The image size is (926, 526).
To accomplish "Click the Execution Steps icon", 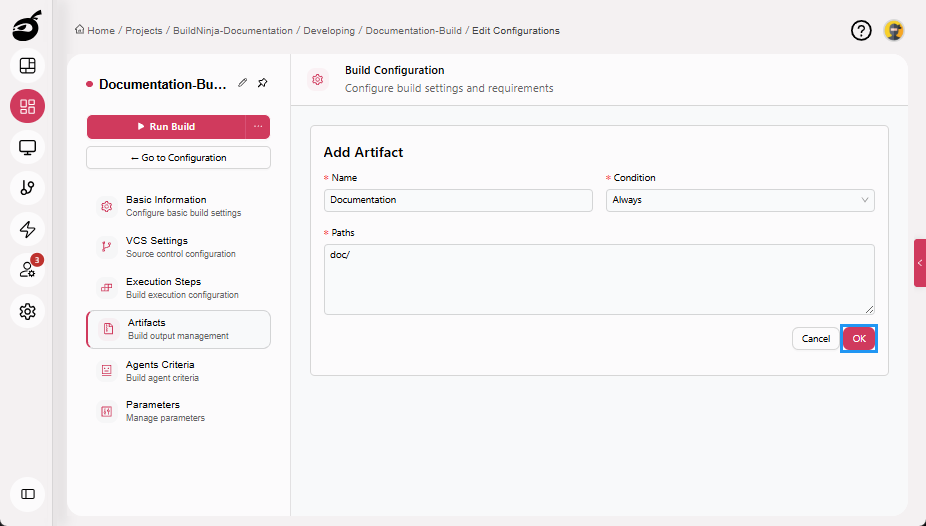I will click(107, 288).
